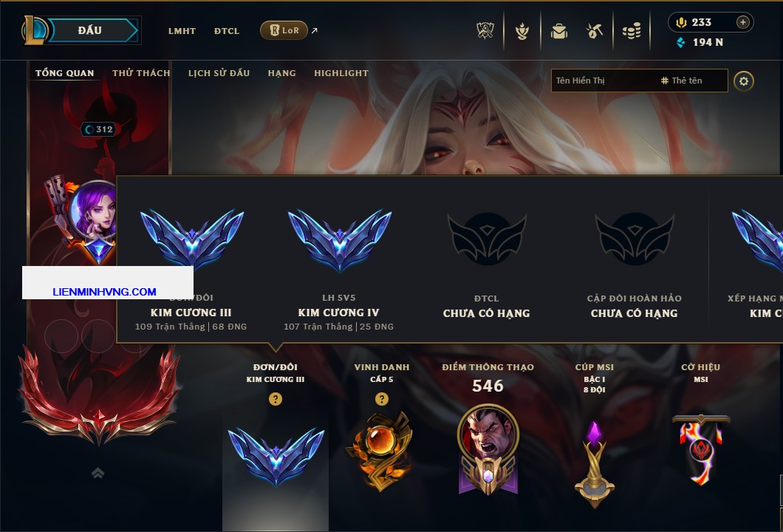This screenshot has height=532, width=783.
Task: Open the Lịch Sử Đấu tab
Action: click(x=219, y=73)
